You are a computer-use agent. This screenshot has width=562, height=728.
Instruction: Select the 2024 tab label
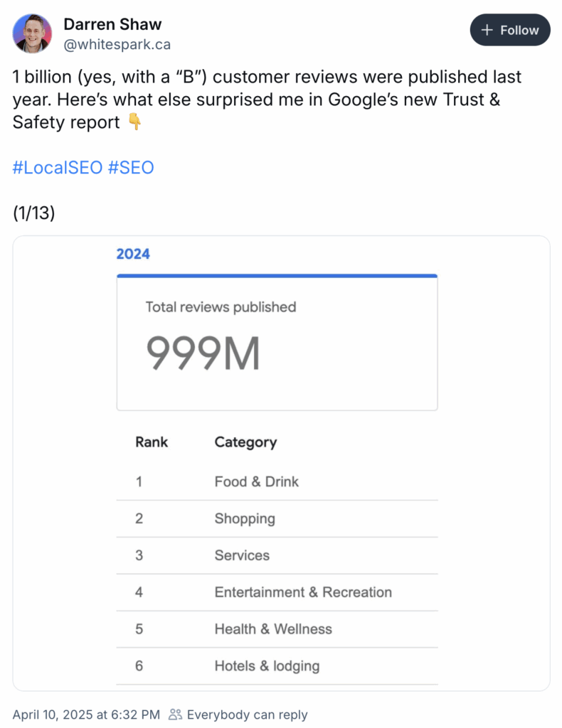(133, 254)
